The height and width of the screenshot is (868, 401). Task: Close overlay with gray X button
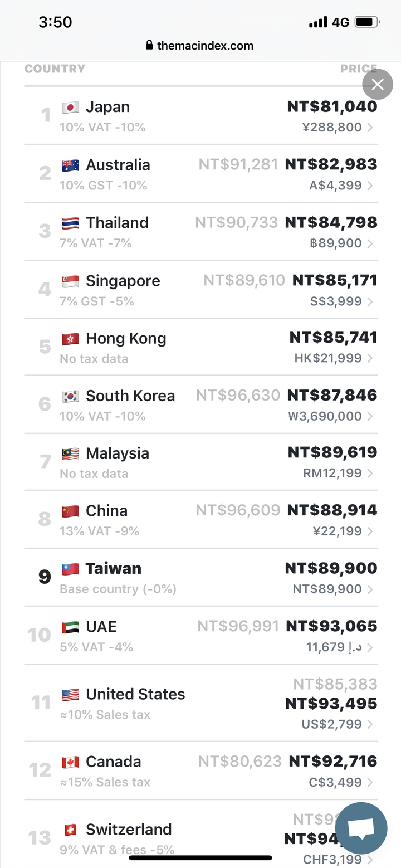(378, 85)
